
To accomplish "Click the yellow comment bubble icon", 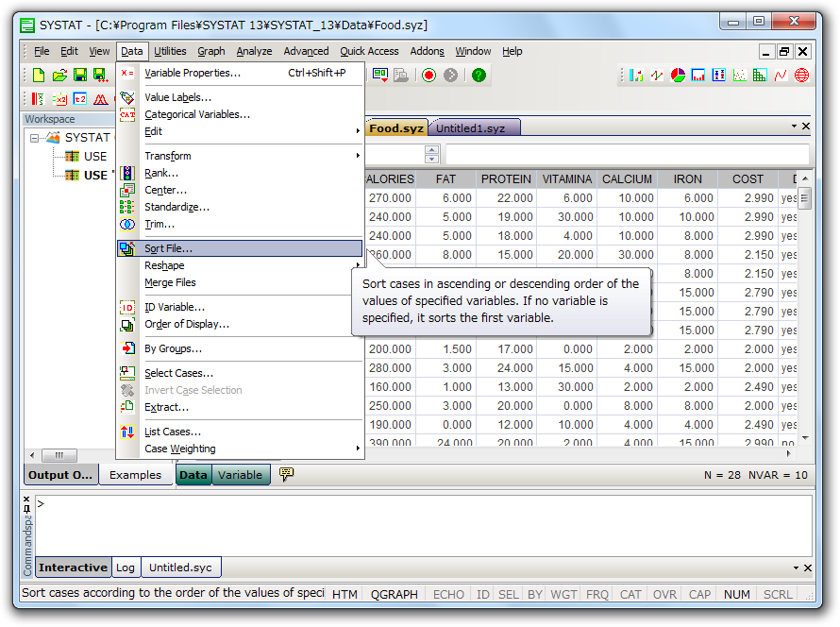I will 287,474.
